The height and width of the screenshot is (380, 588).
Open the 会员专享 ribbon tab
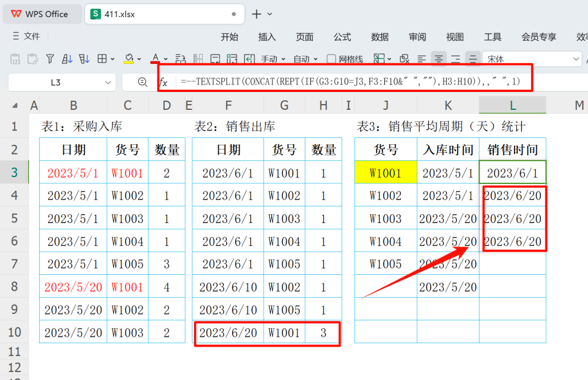pyautogui.click(x=539, y=37)
